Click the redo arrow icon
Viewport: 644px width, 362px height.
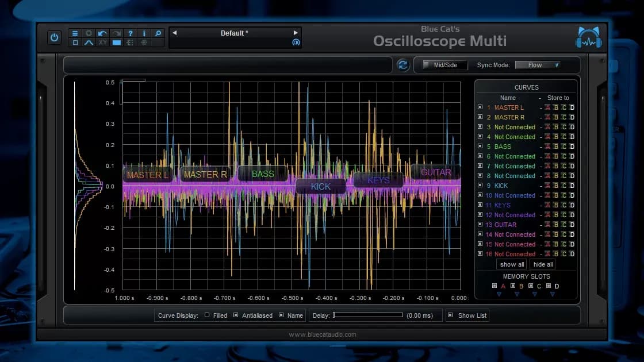pyautogui.click(x=117, y=33)
